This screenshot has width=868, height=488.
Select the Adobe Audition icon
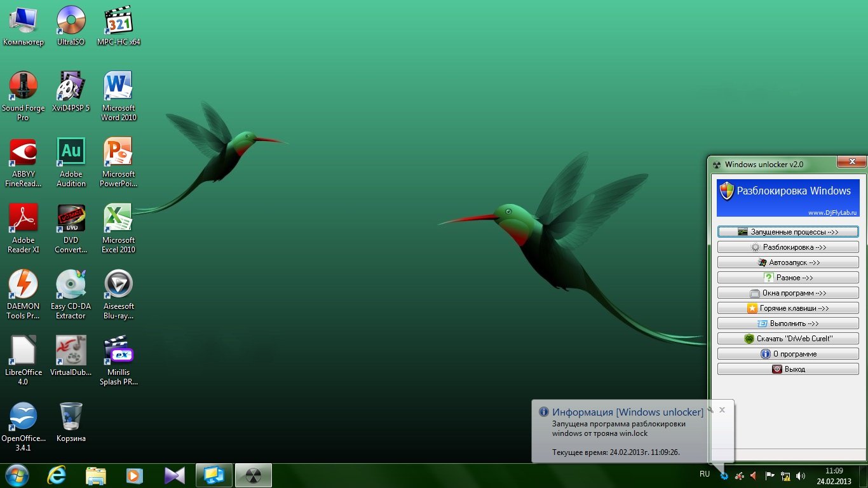(x=71, y=163)
